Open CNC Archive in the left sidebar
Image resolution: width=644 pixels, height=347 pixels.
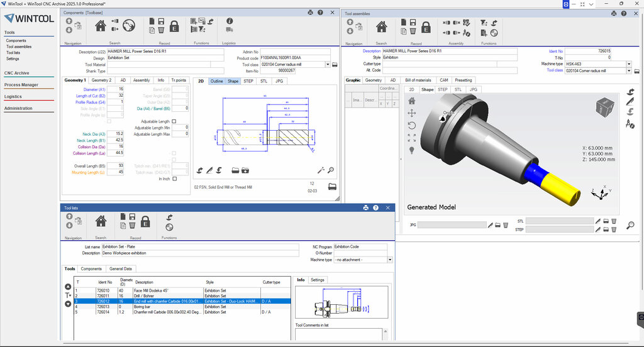pos(17,73)
